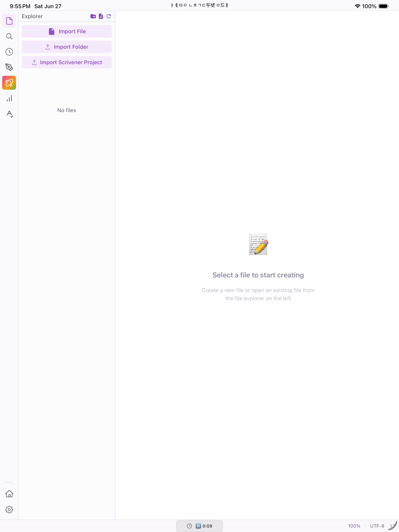
Task: Open the spell check icon
Action: pyautogui.click(x=9, y=114)
